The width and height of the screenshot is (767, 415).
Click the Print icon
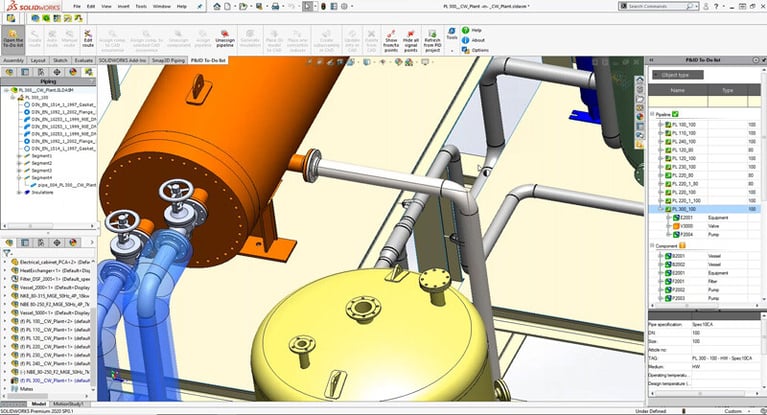pyautogui.click(x=275, y=6)
